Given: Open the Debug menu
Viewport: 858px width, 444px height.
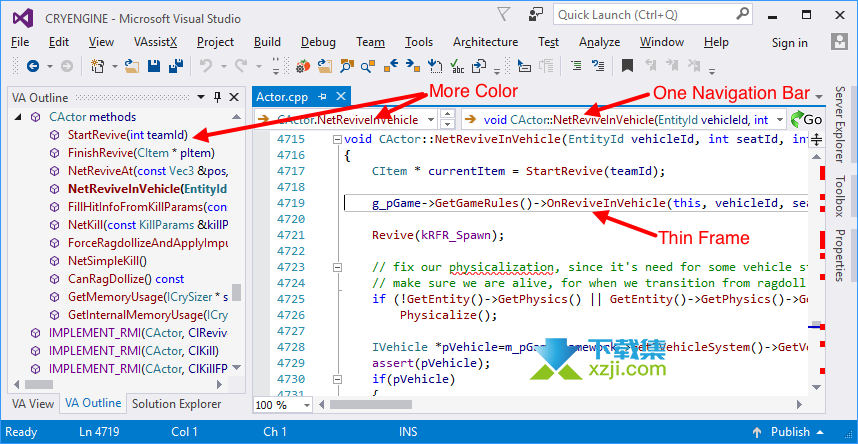Looking at the screenshot, I should click(x=318, y=42).
